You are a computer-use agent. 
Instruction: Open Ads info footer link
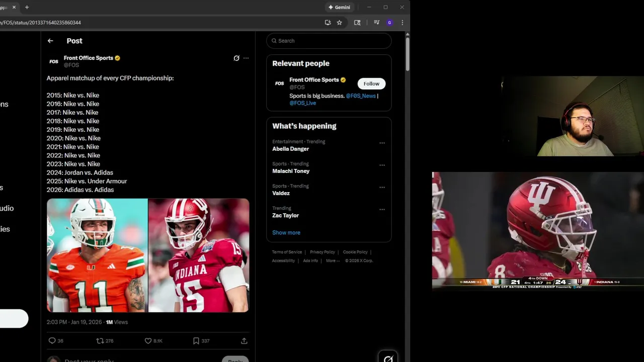click(x=310, y=260)
